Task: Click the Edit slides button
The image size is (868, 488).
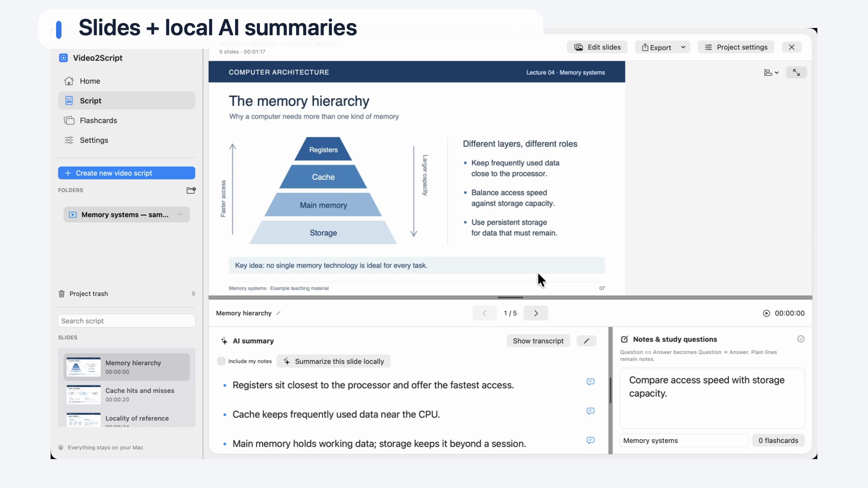Action: point(597,47)
